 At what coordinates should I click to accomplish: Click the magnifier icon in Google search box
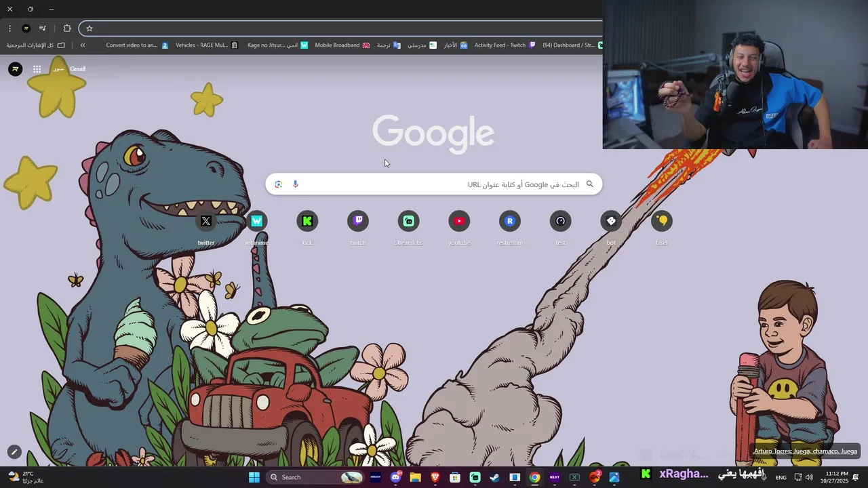(589, 184)
